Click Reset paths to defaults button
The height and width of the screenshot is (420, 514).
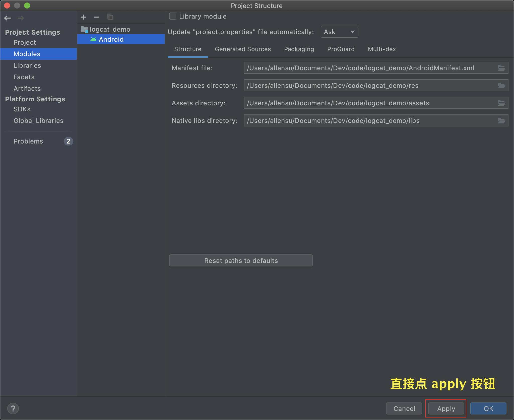click(x=241, y=261)
